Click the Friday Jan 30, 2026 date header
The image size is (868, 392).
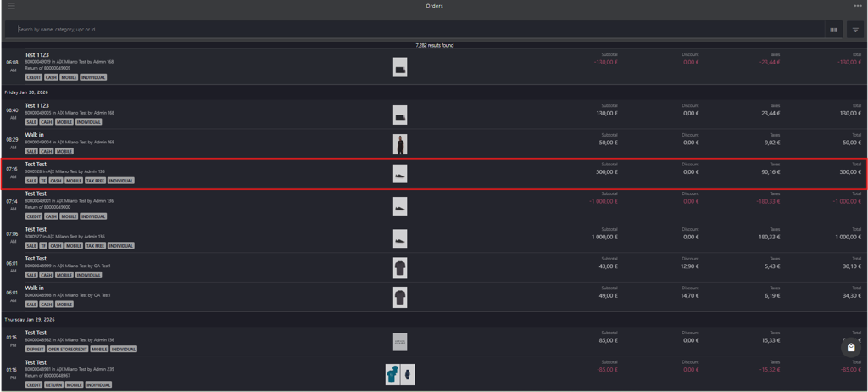pos(26,92)
